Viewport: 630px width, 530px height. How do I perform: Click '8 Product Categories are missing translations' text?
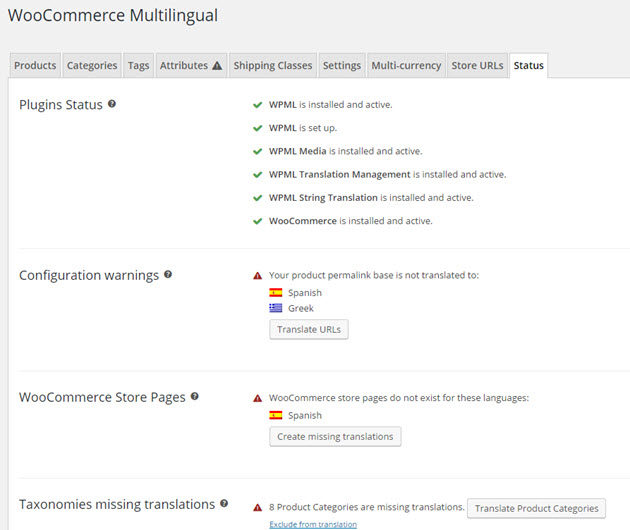pyautogui.click(x=366, y=507)
